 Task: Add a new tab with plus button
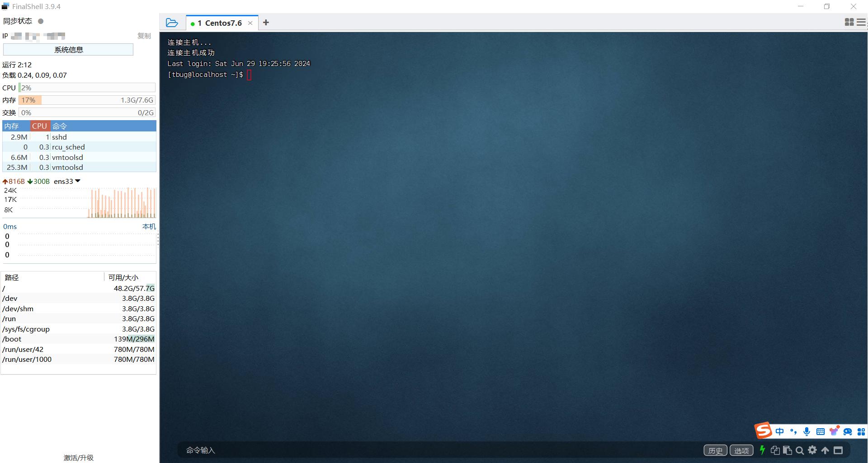266,23
